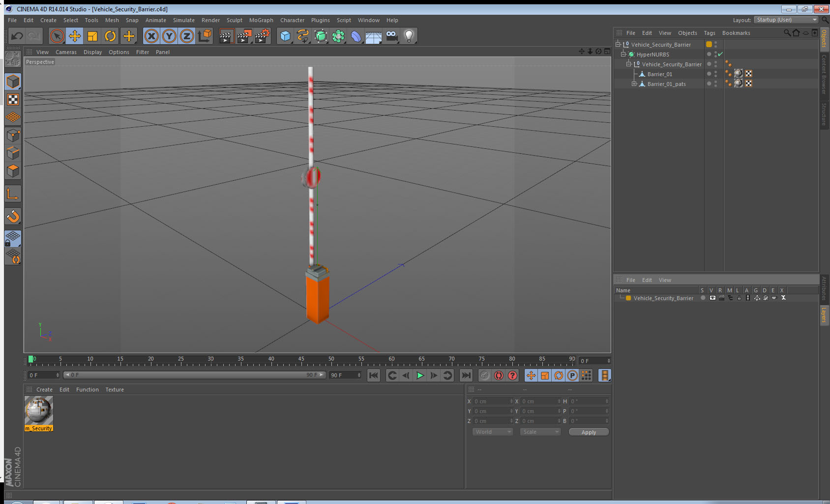The image size is (830, 504).
Task: Click the Enable Axis icon in left palette
Action: [x=13, y=194]
